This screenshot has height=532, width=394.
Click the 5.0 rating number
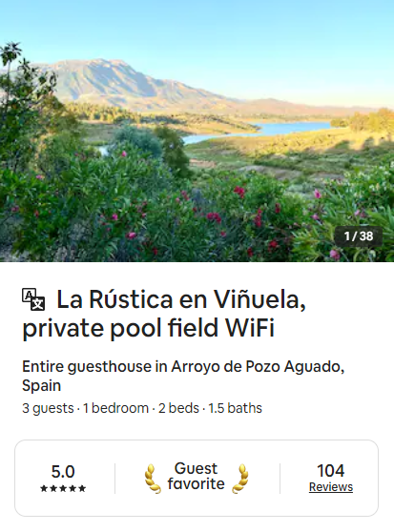tap(63, 472)
